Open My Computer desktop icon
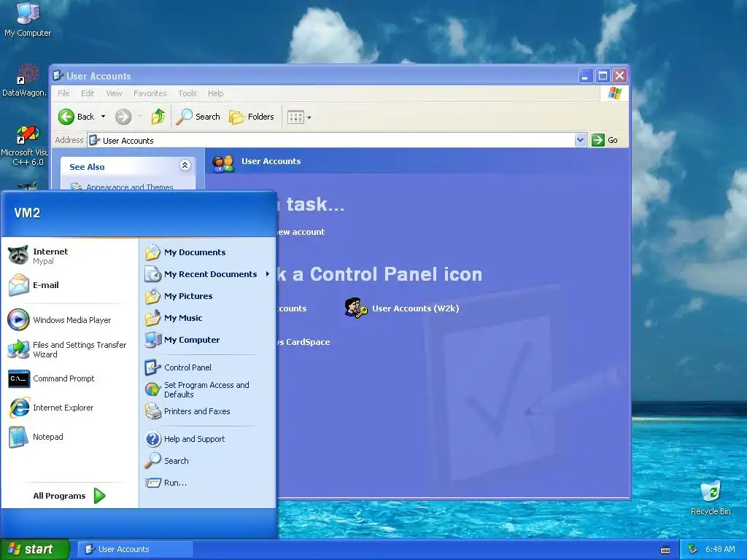Image resolution: width=747 pixels, height=560 pixels. [28, 20]
